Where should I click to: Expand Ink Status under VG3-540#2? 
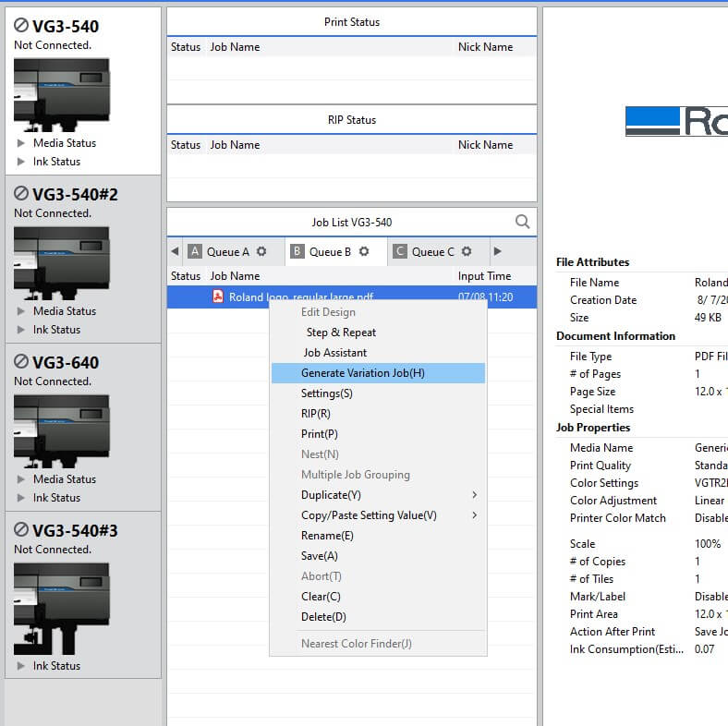21,330
